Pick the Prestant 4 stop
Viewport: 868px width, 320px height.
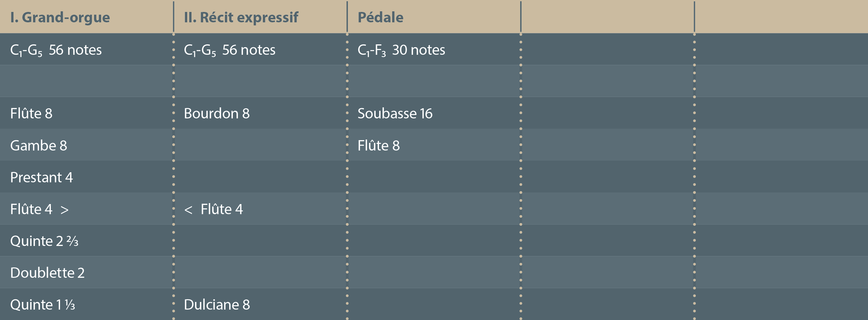[41, 177]
